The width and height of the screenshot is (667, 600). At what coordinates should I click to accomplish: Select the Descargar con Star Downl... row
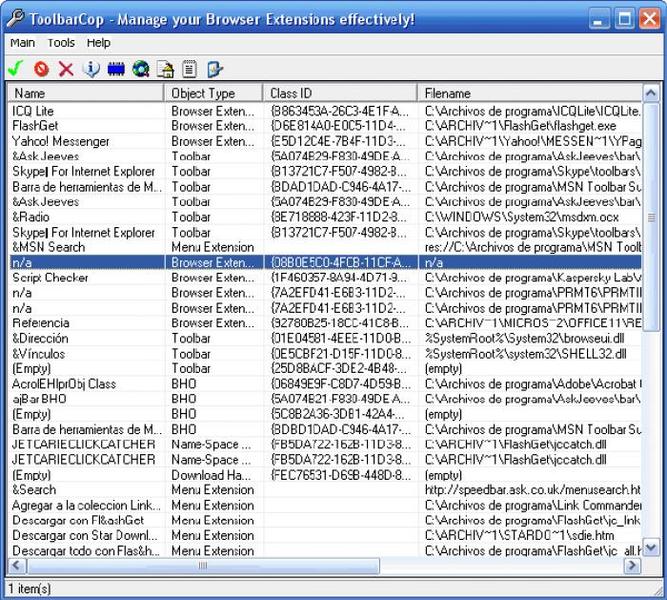point(325,535)
